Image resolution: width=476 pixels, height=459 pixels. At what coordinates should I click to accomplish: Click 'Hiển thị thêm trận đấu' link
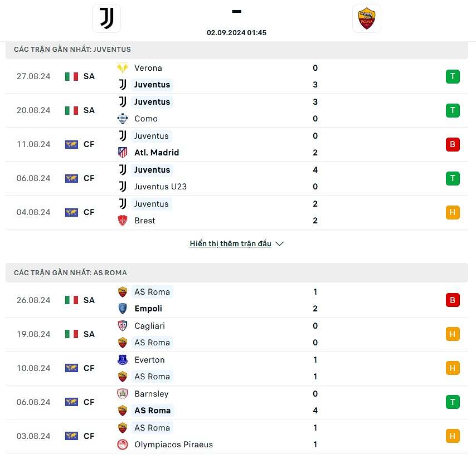click(x=230, y=244)
